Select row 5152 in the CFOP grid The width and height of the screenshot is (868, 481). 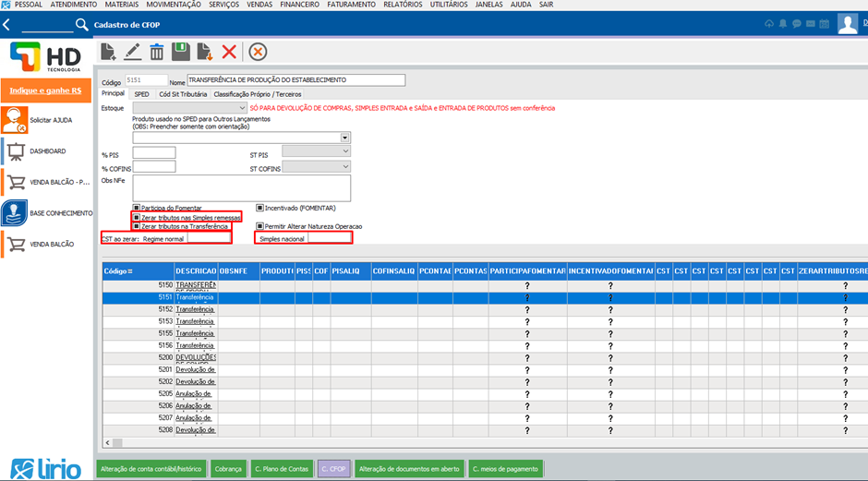(195, 309)
